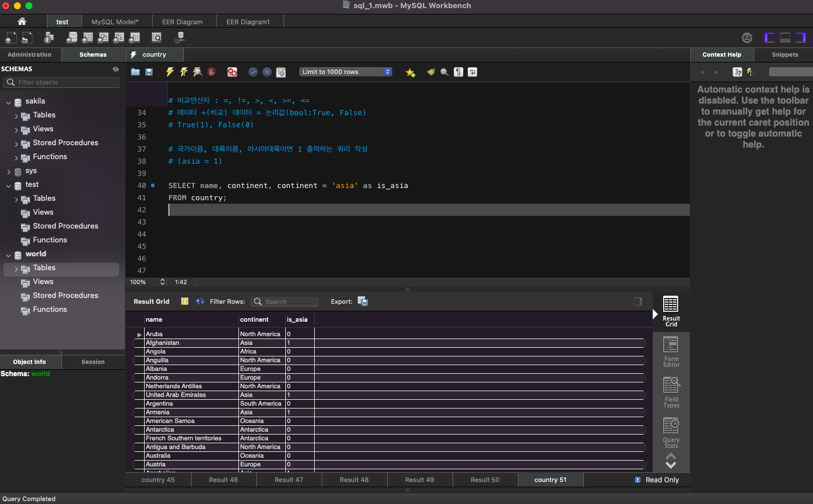Open SQL script file icon in main toolbar
This screenshot has height=504, width=813.
point(27,38)
